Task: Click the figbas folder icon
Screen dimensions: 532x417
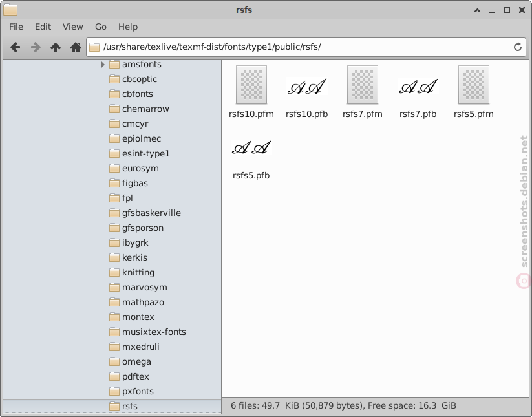Action: pos(114,183)
